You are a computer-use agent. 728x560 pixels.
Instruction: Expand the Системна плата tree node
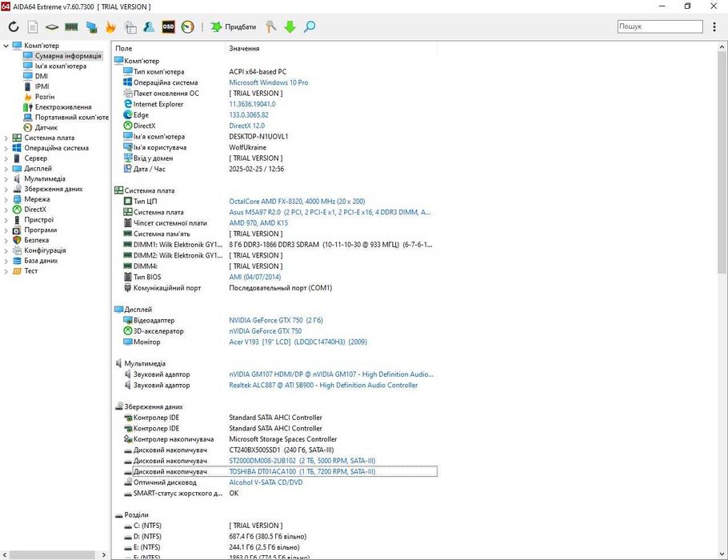pyautogui.click(x=6, y=138)
